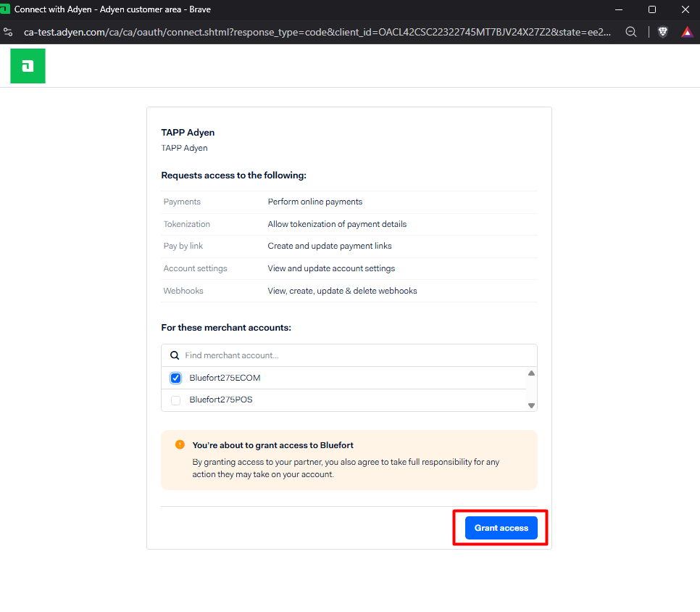Select the URL in the address bar
This screenshot has height=612, width=700.
317,32
